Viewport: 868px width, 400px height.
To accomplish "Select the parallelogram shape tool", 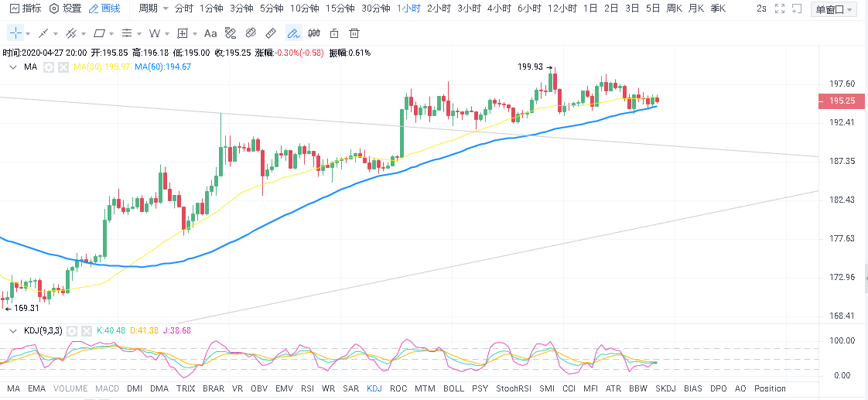I will click(x=99, y=33).
